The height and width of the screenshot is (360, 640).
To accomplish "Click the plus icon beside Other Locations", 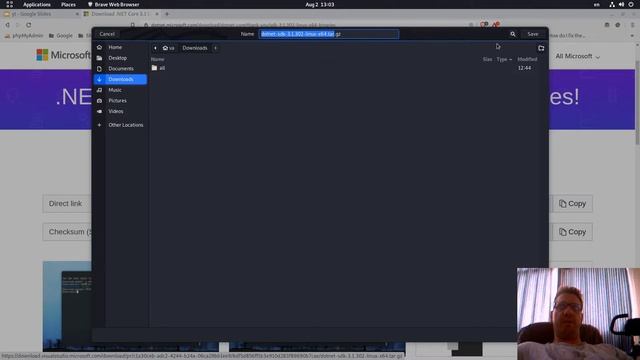I will (x=99, y=125).
